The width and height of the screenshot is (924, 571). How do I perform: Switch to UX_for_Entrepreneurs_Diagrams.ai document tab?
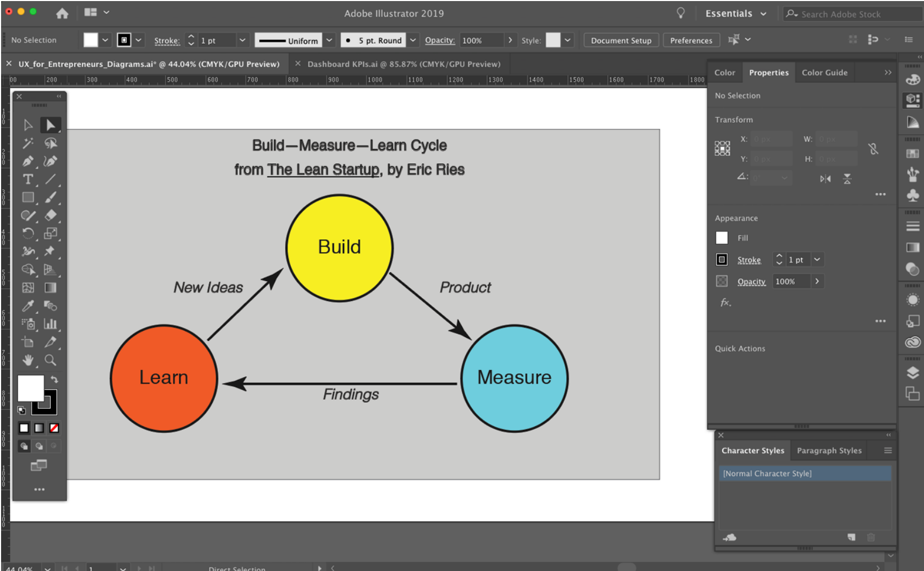pos(149,64)
